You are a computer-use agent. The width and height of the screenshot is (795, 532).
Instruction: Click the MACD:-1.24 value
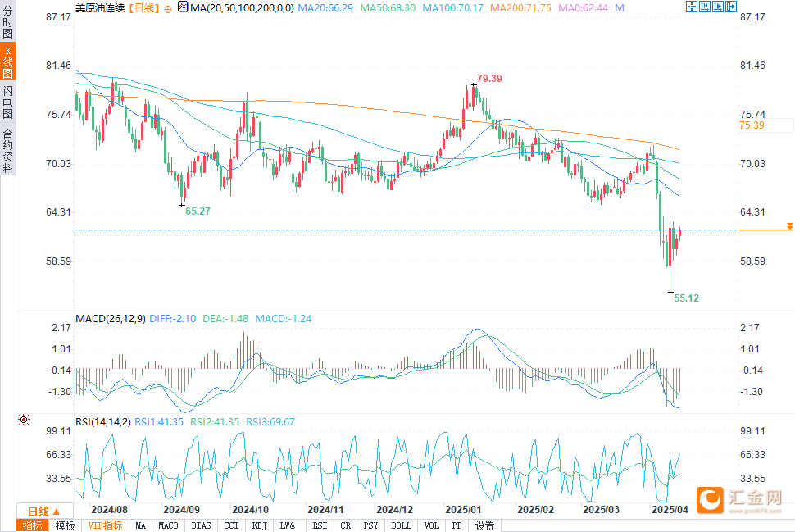pos(284,319)
